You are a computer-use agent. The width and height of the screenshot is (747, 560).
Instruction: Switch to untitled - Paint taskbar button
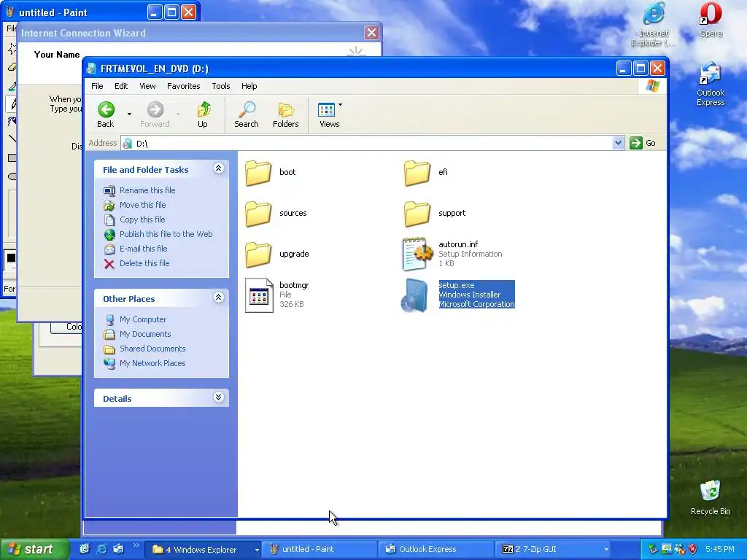coord(320,550)
